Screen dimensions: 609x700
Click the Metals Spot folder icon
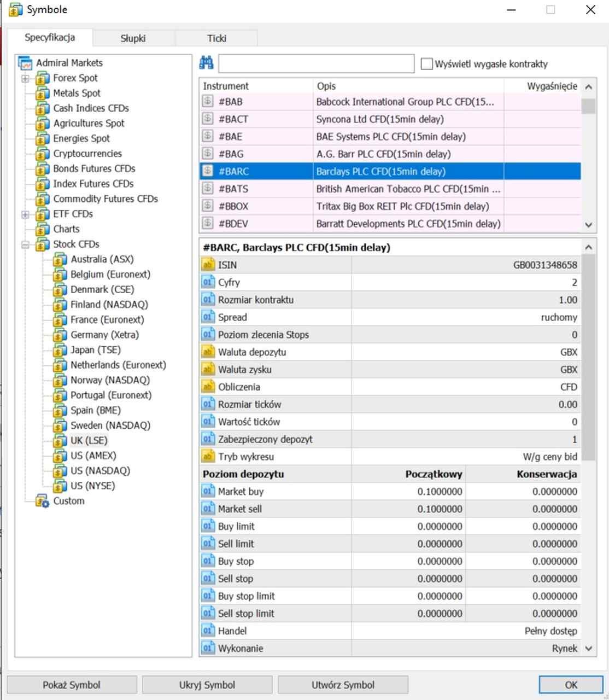pyautogui.click(x=42, y=94)
